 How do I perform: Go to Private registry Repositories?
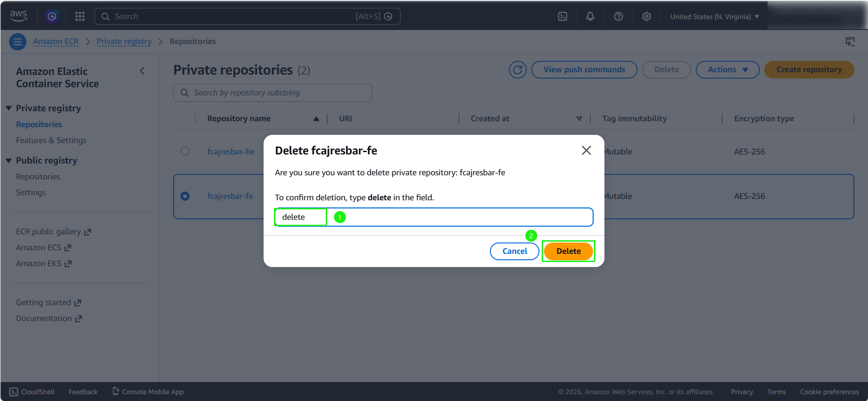(39, 124)
